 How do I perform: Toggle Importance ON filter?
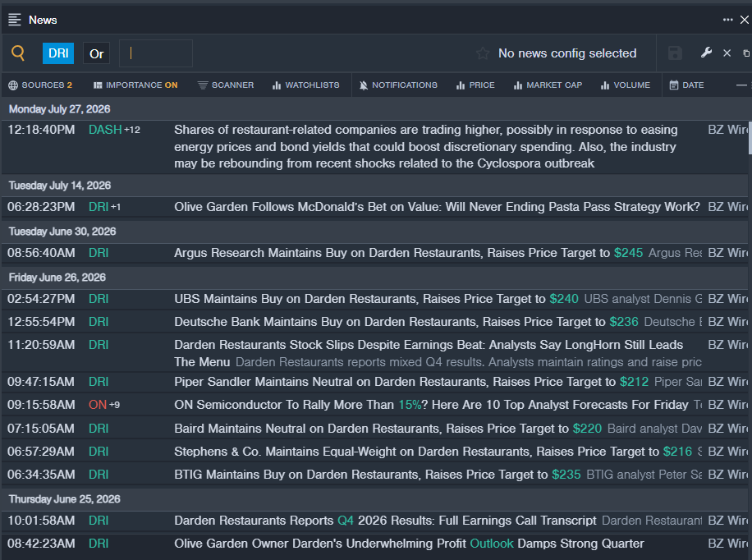135,85
